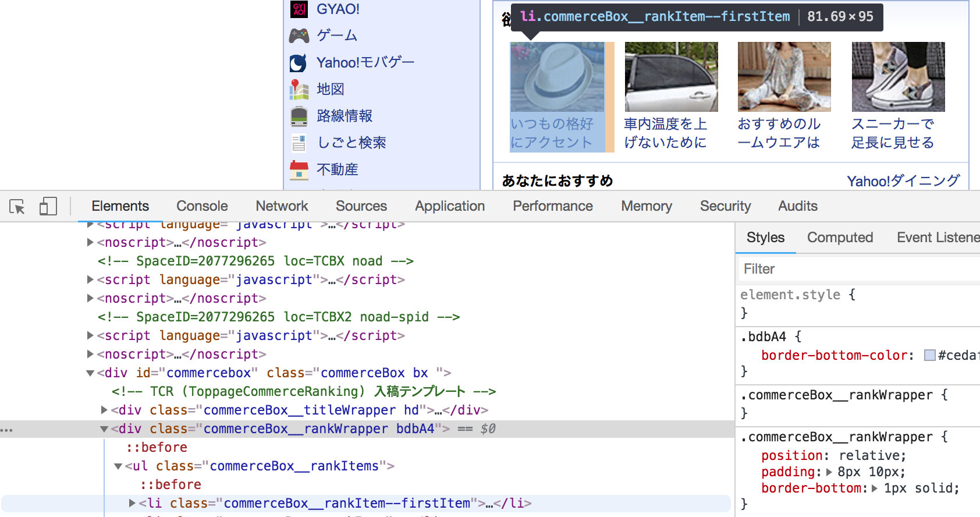Open the いつもの格好にアクセント link
The height and width of the screenshot is (517, 980).
tap(552, 133)
